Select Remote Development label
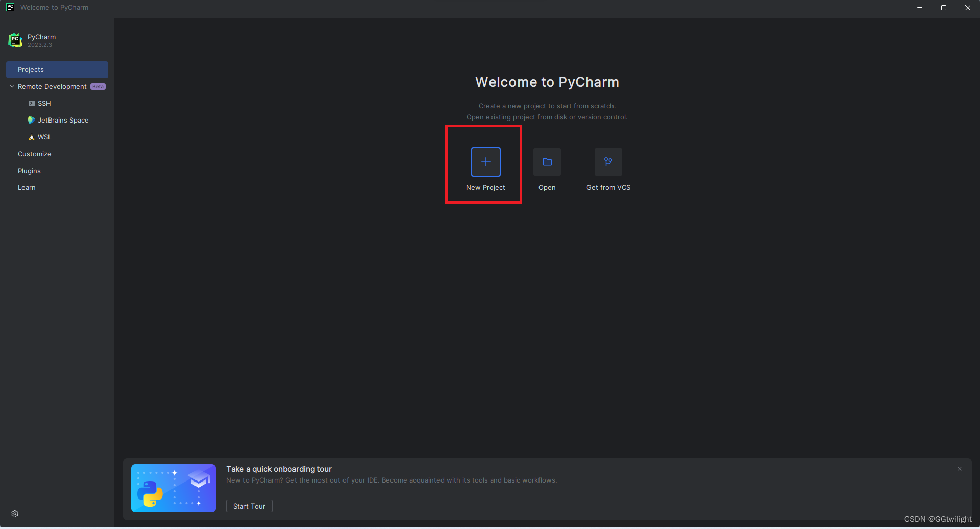This screenshot has width=980, height=529. [52, 86]
